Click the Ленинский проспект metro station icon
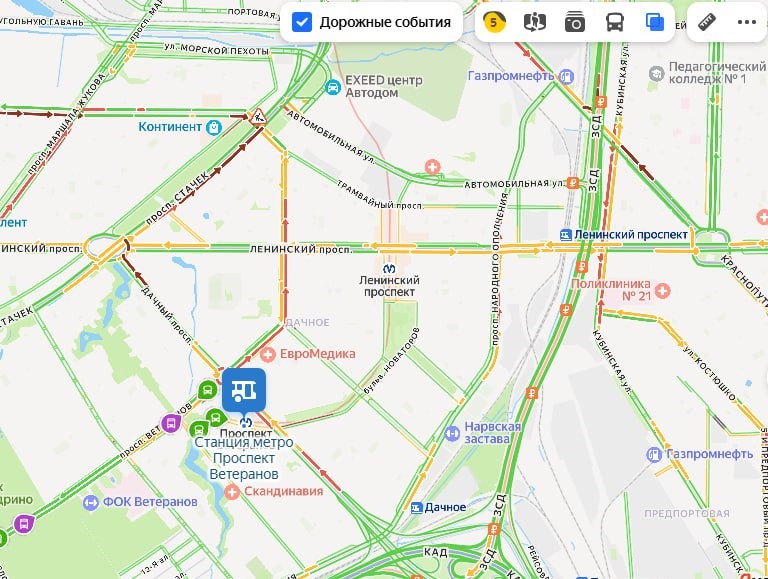The width and height of the screenshot is (768, 579). coord(389,268)
